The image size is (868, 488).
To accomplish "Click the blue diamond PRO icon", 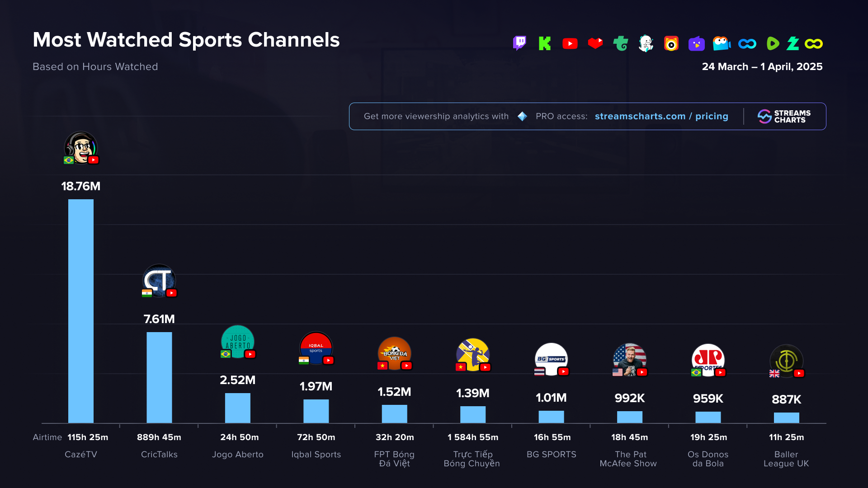I will point(522,116).
